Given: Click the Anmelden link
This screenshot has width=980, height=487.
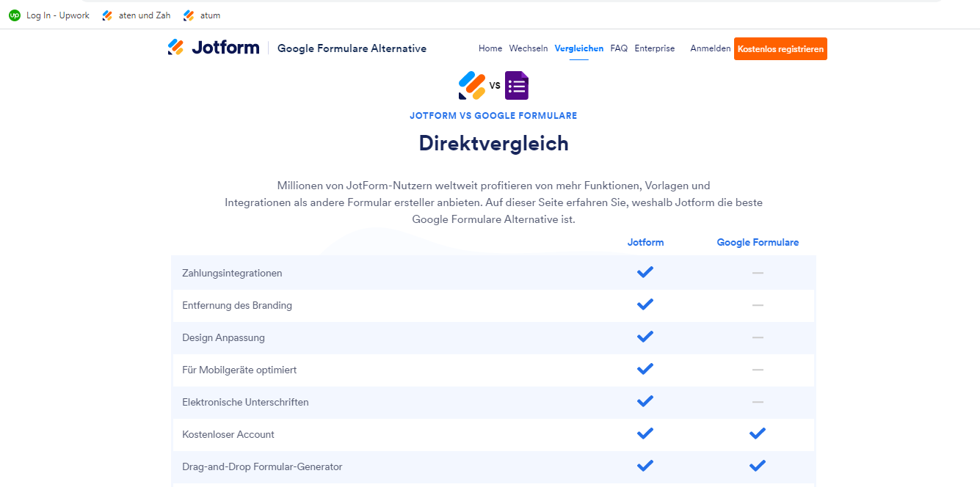Looking at the screenshot, I should coord(711,48).
